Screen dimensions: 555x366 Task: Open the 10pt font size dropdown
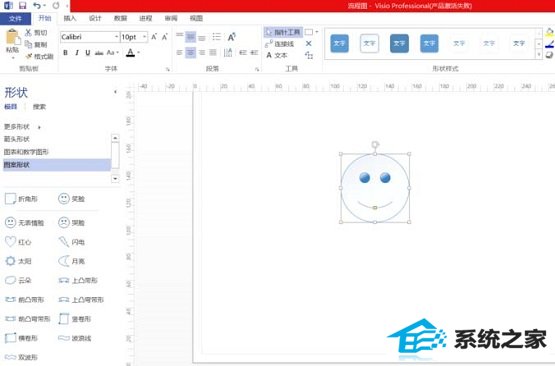coord(134,37)
